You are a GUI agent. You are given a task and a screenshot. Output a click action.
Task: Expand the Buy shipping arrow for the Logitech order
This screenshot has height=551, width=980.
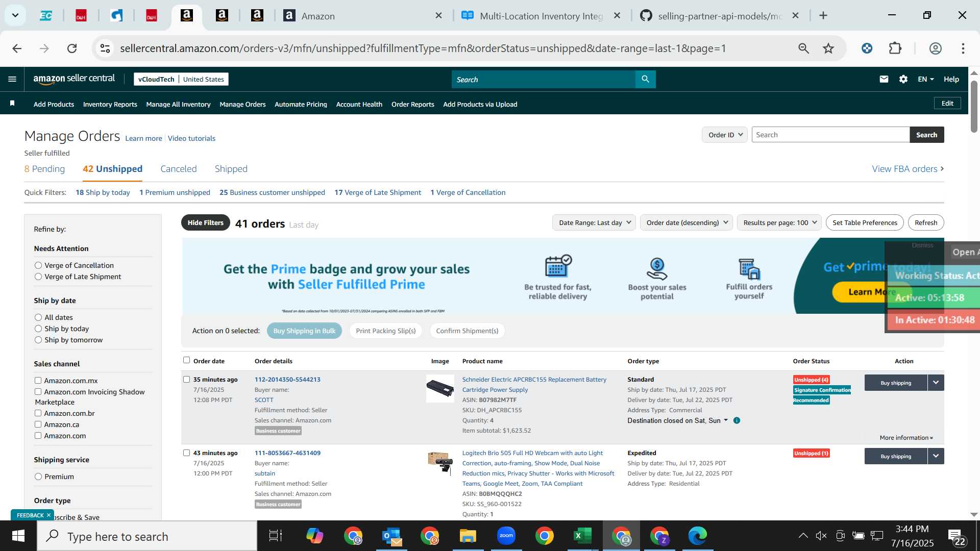click(x=936, y=456)
